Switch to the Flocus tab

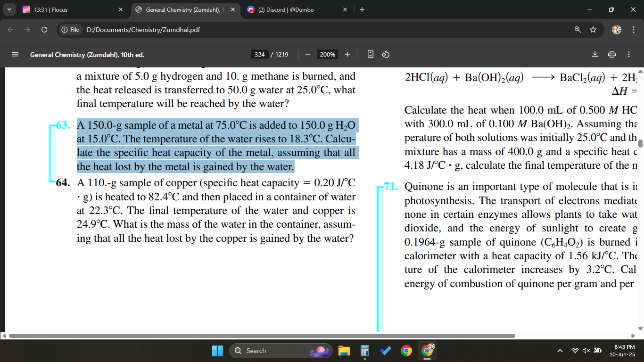pos(73,9)
